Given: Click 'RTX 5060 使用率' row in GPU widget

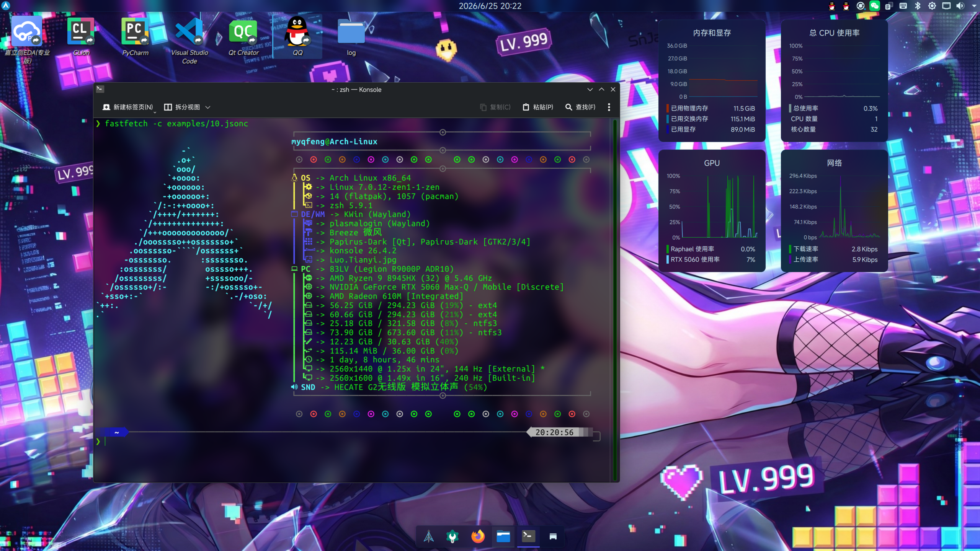Looking at the screenshot, I should 711,259.
